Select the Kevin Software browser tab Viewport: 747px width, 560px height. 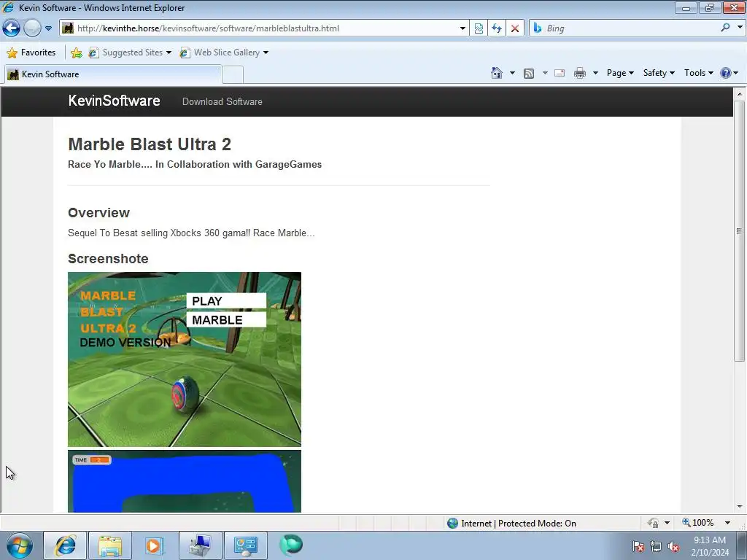(x=113, y=74)
